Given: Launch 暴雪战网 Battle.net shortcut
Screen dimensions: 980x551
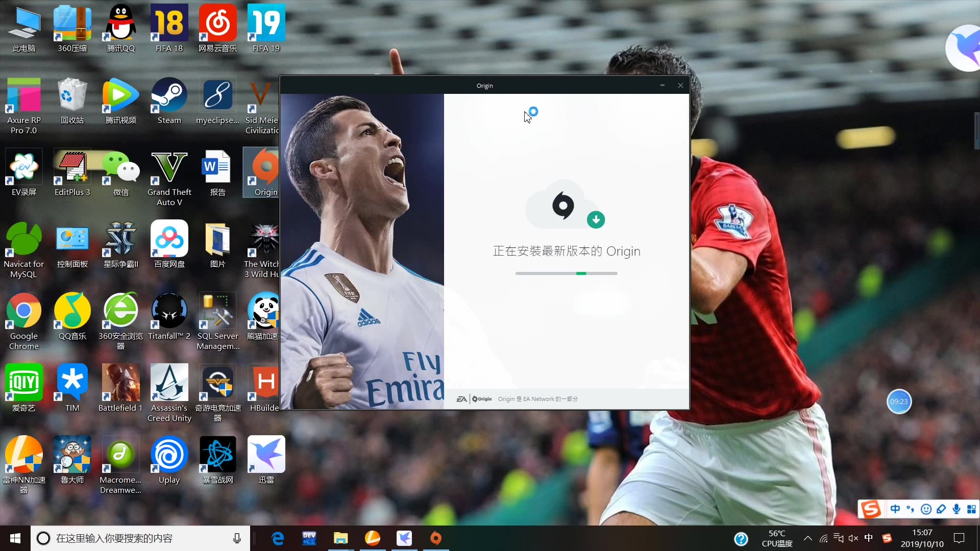Looking at the screenshot, I should pos(217,460).
